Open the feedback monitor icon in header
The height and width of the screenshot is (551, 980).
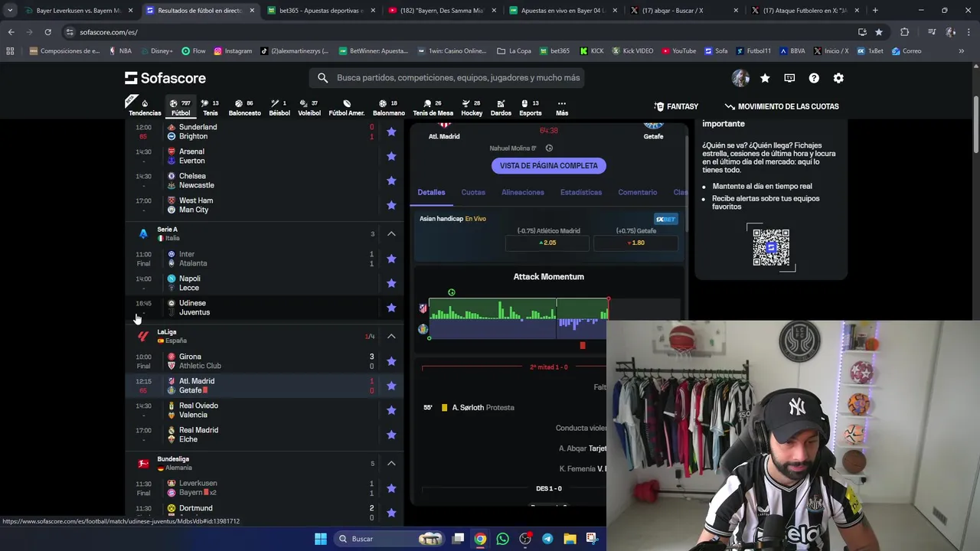point(789,78)
